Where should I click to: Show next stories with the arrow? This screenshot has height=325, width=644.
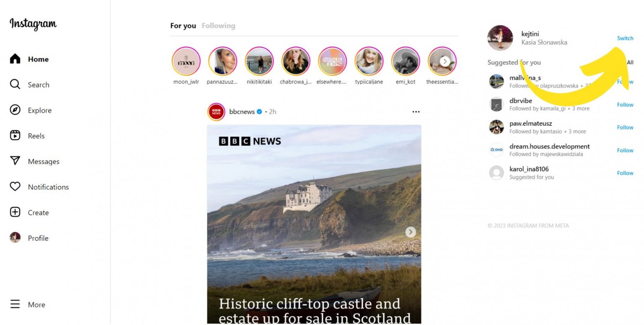445,62
